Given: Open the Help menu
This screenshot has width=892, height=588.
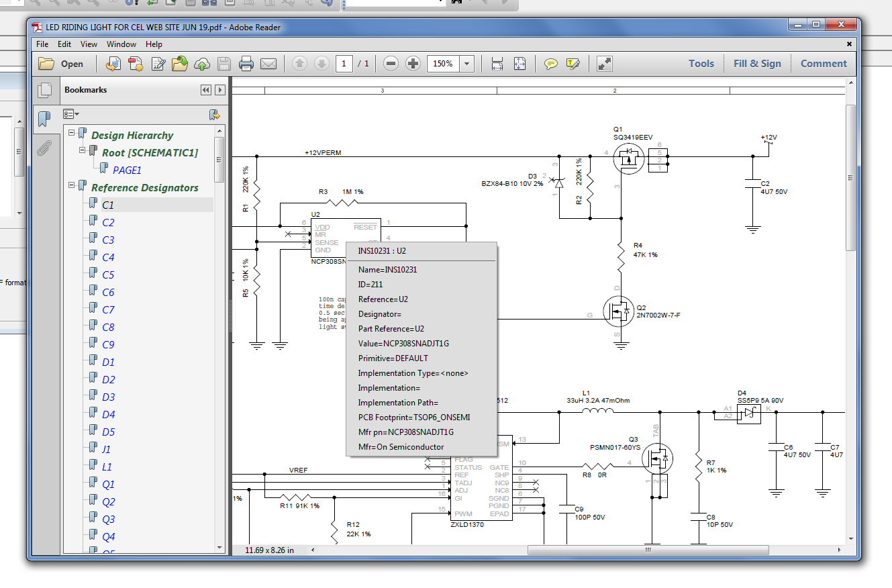Looking at the screenshot, I should (154, 44).
